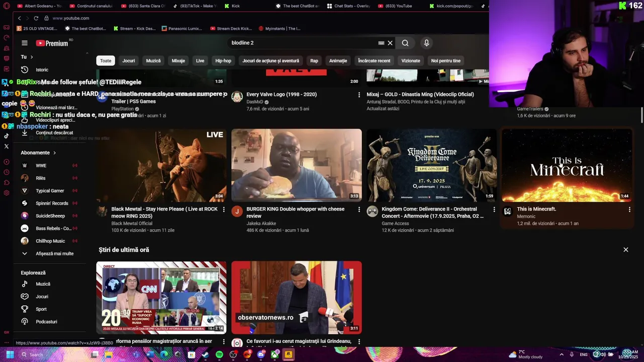644x362 pixels.
Task: Select the Live filter chip
Action: point(200,61)
